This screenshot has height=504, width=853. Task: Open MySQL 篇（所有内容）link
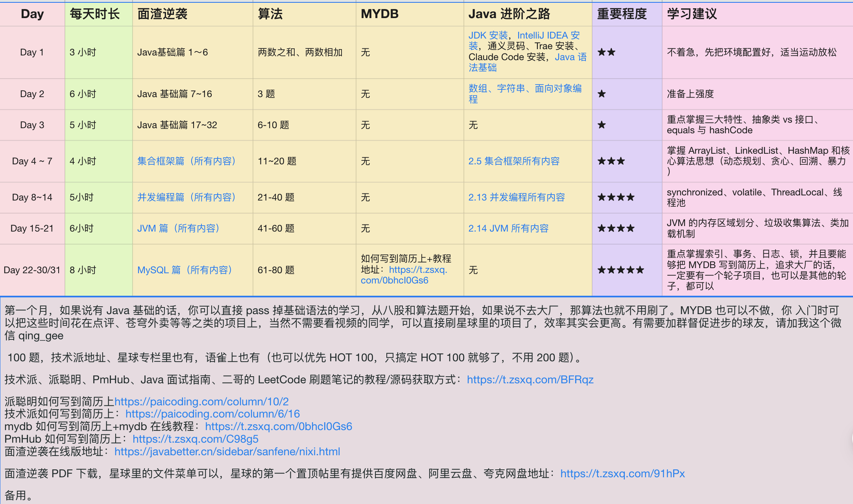click(185, 270)
